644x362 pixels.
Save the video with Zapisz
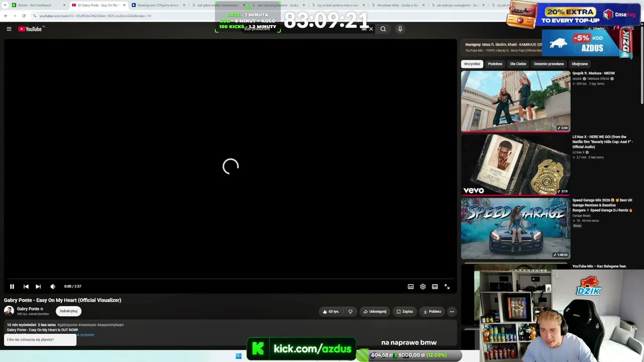pos(405,312)
